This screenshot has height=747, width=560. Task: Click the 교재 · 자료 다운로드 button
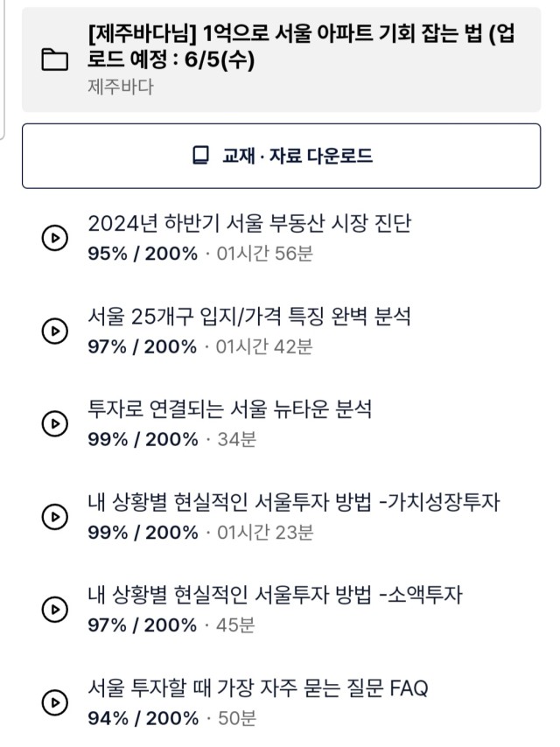(281, 156)
